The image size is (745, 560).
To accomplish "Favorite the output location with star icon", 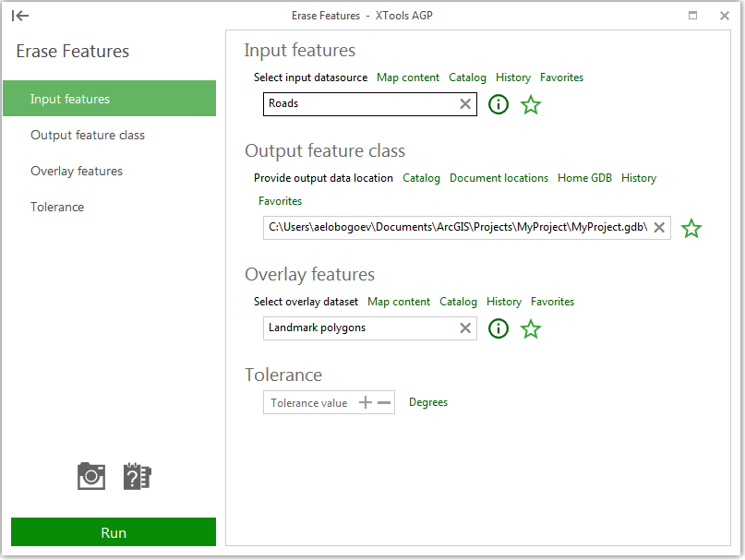I will (691, 229).
